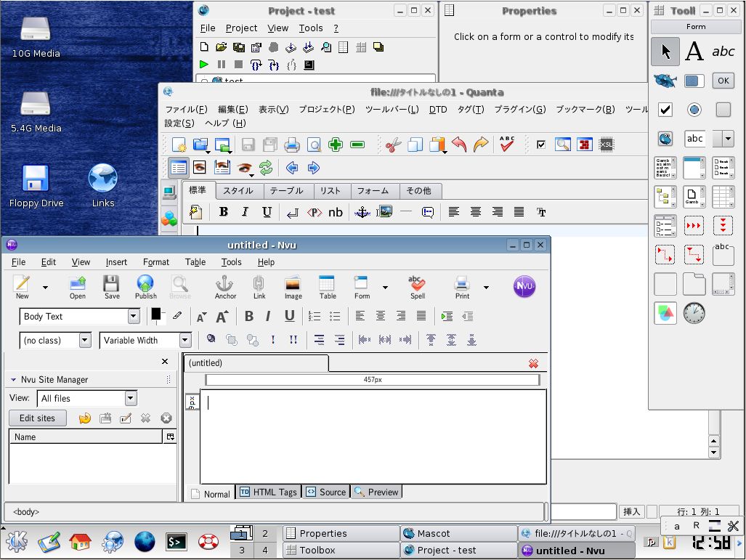Insert a table with Nvu's Table icon
Viewport: 746px width, 560px height.
click(x=328, y=287)
